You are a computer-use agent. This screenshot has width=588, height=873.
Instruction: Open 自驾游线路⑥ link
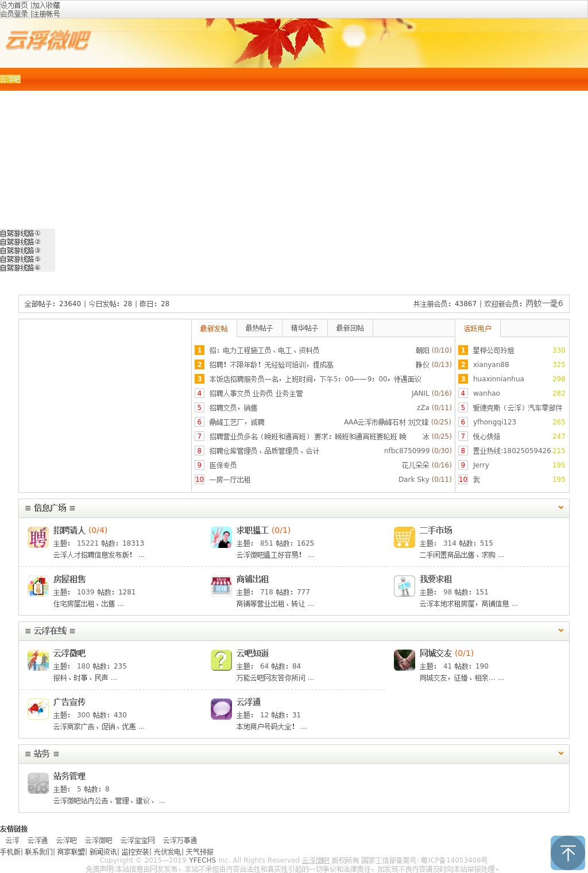click(21, 268)
